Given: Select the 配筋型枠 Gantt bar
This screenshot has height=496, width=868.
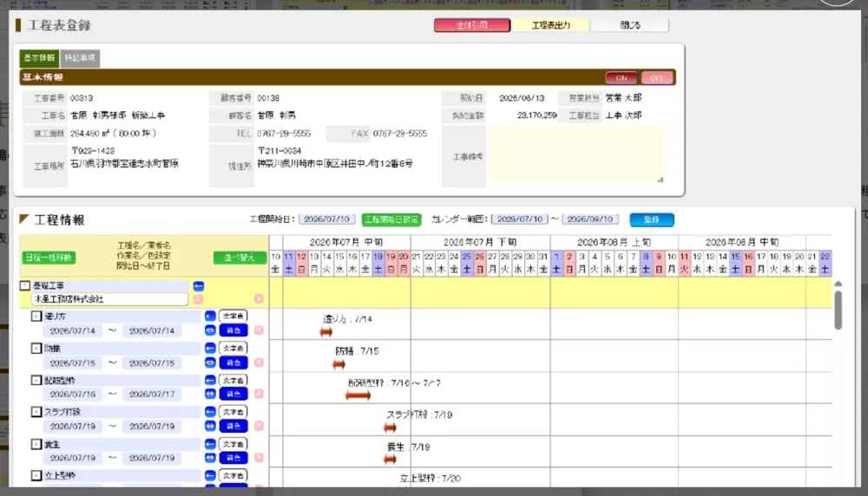Looking at the screenshot, I should click(358, 395).
